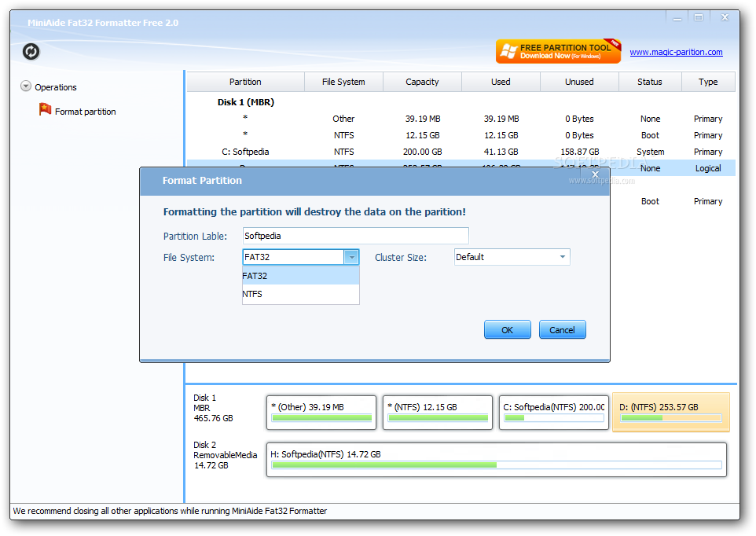Choose FAT32 from the file system list
756x536 pixels.
point(301,276)
